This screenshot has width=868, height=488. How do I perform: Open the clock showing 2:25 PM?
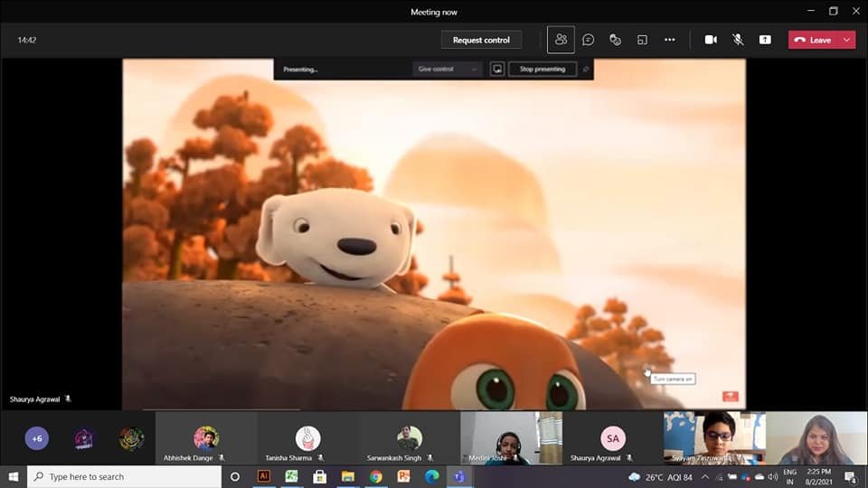(x=819, y=477)
